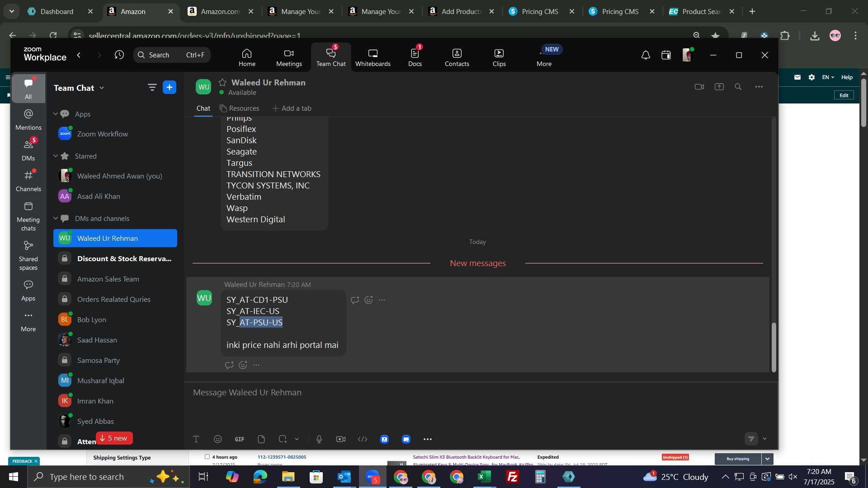Select order checkbox in Amazon page

click(x=207, y=456)
